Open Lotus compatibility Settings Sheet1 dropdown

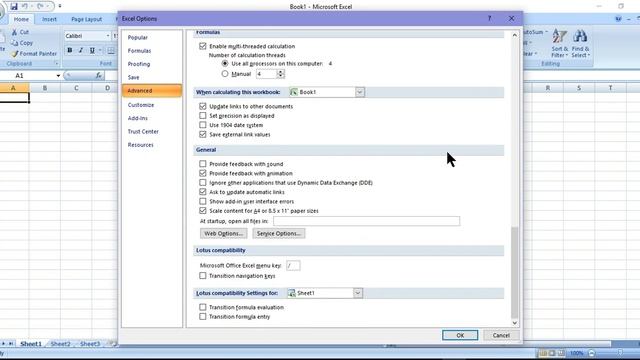(x=358, y=293)
